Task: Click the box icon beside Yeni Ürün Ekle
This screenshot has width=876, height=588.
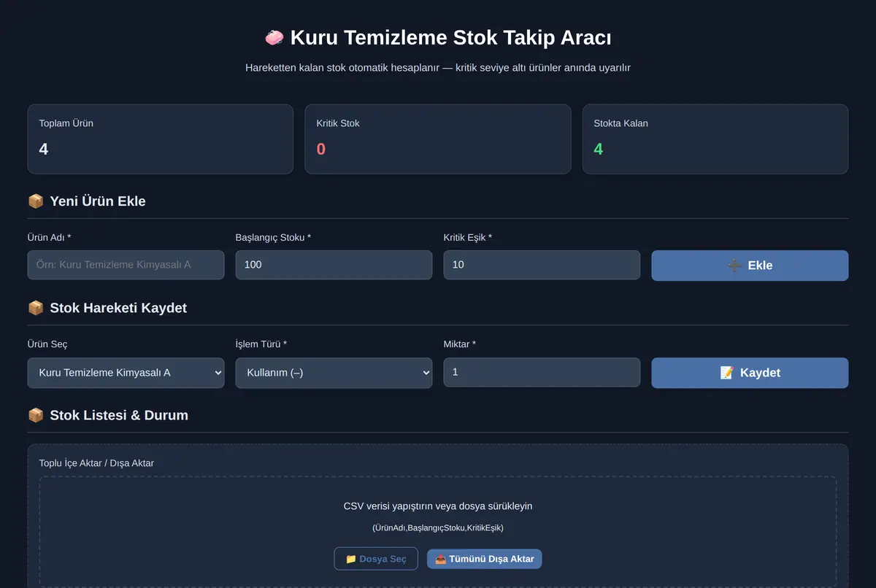Action: [x=36, y=201]
